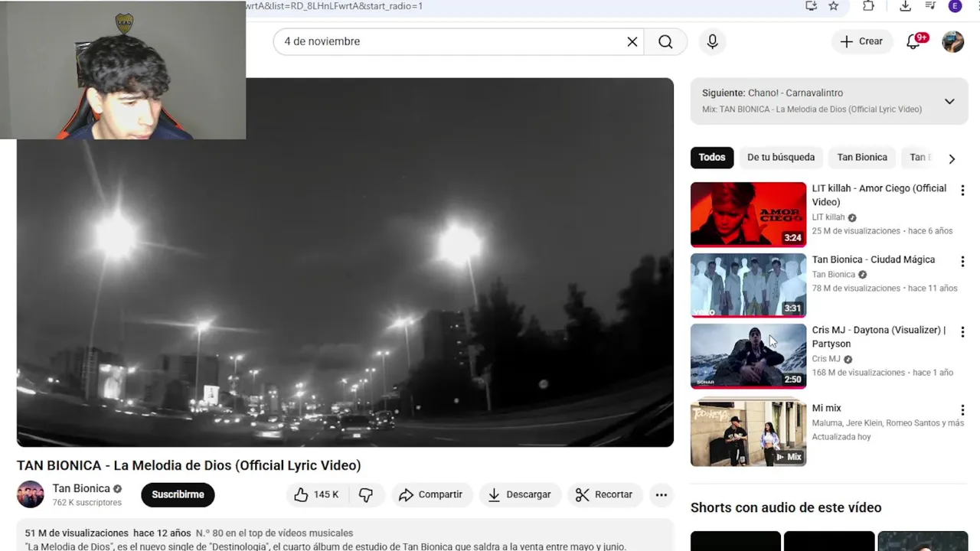Dislike the video with thumbs down

click(x=366, y=494)
